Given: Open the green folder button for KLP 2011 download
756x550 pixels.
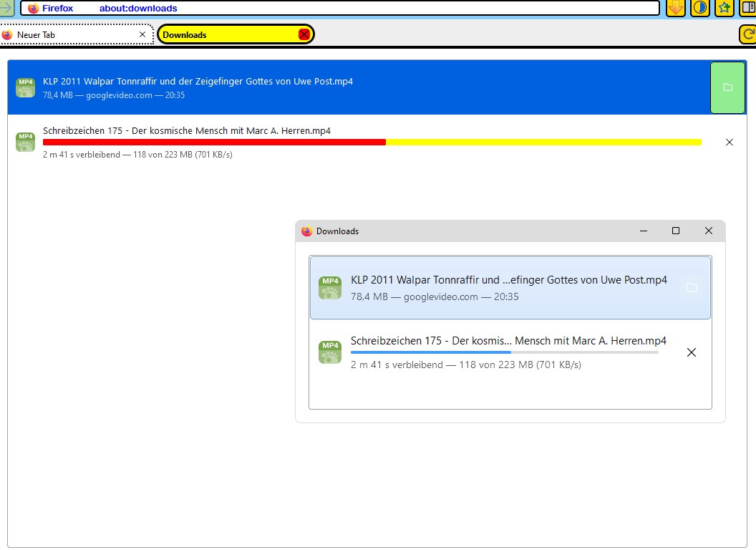Looking at the screenshot, I should [727, 87].
